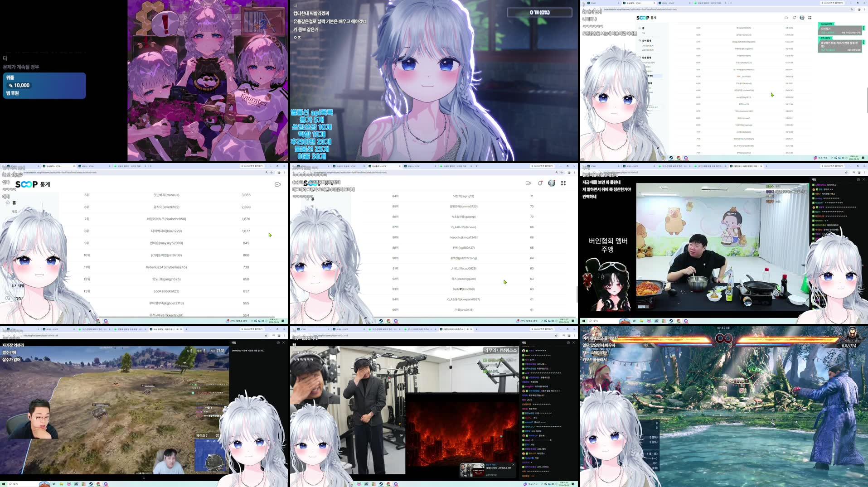
Task: Click the weather widget in the rank 5-13 taskbar
Action: [237, 321]
